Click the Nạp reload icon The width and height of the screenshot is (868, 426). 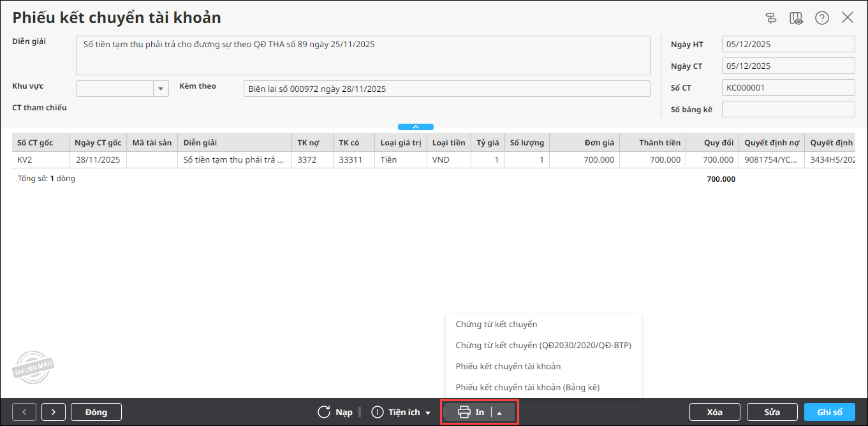coord(324,412)
